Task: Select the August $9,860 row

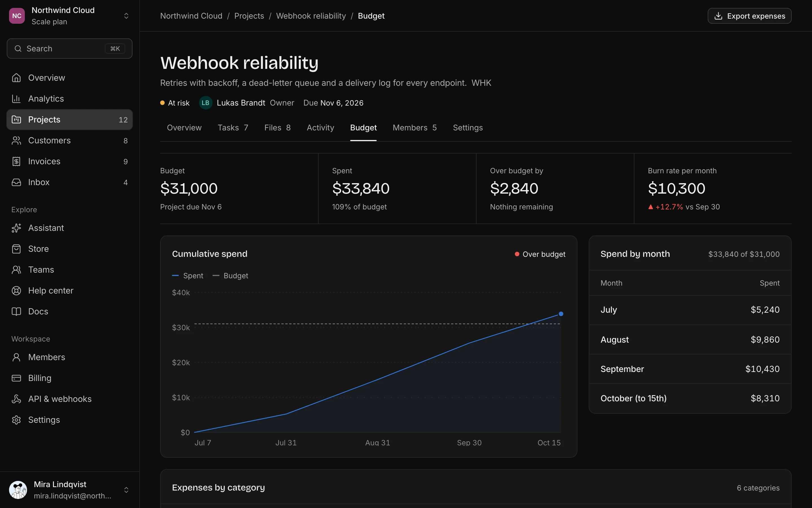Action: (690, 339)
